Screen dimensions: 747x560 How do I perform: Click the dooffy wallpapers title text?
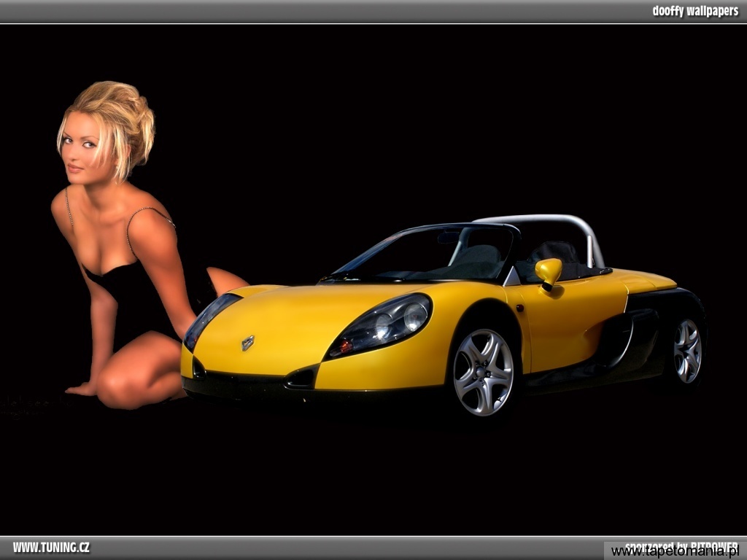[694, 11]
